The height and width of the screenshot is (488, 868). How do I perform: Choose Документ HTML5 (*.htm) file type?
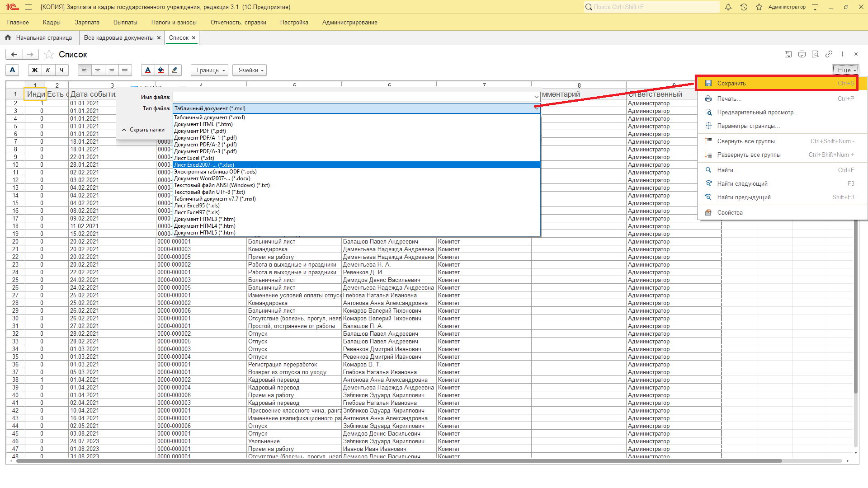(x=356, y=233)
